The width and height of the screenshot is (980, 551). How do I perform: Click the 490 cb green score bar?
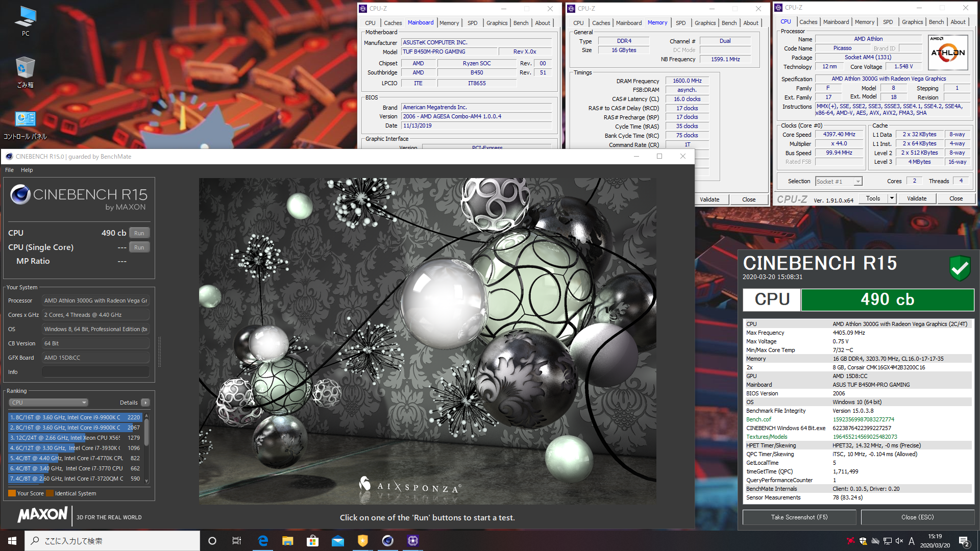tap(888, 299)
